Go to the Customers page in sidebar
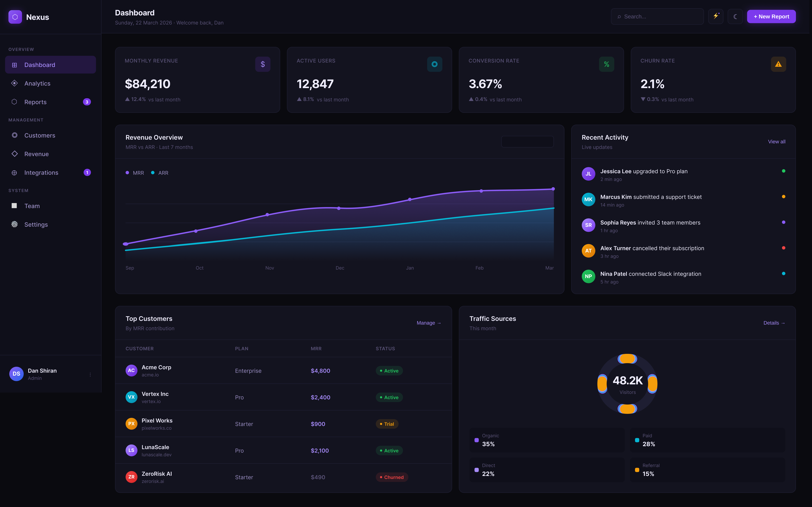 point(40,135)
